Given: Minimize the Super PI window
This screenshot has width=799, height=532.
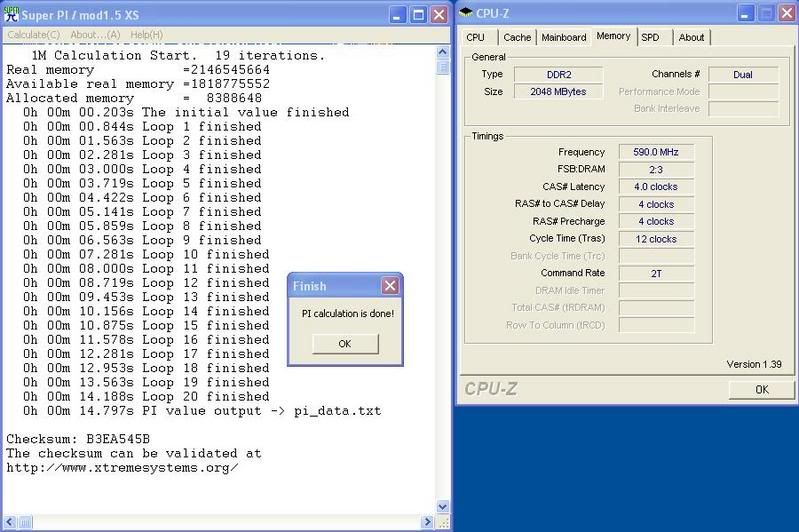Looking at the screenshot, I should [397, 15].
